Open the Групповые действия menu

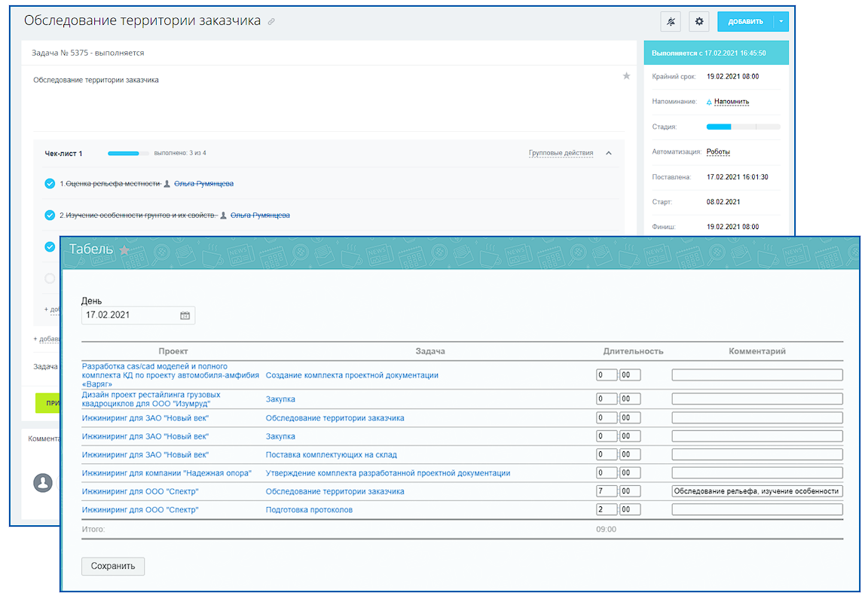pos(561,154)
